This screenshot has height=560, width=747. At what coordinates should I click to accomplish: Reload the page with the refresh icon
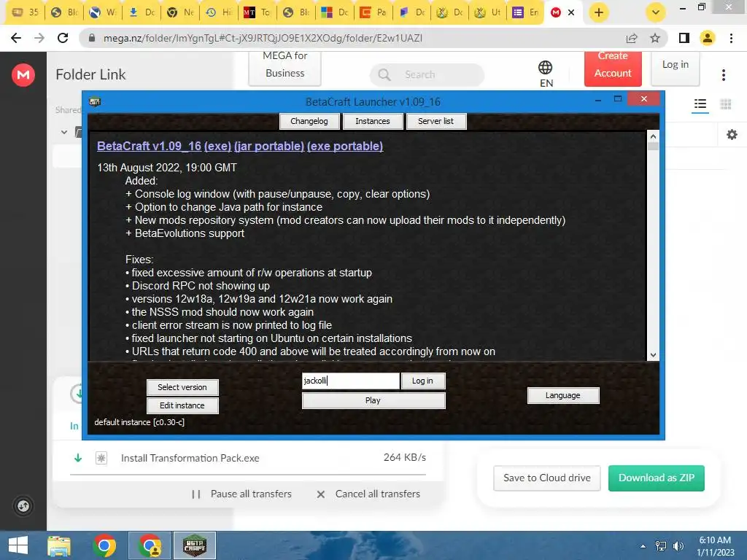click(x=63, y=38)
